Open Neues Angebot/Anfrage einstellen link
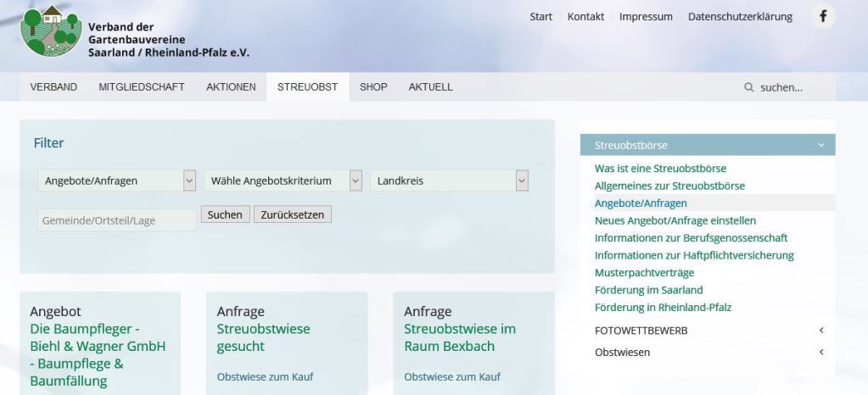The width and height of the screenshot is (868, 395). (x=675, y=220)
